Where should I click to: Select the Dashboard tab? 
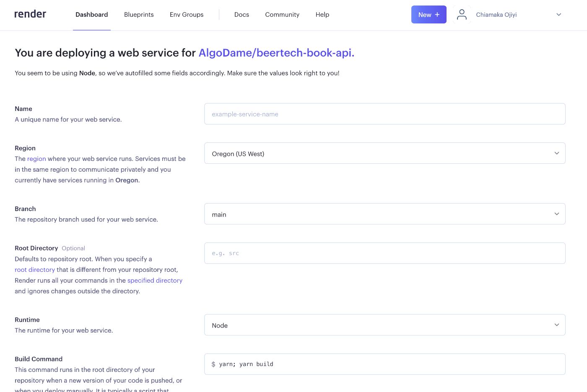(x=91, y=15)
